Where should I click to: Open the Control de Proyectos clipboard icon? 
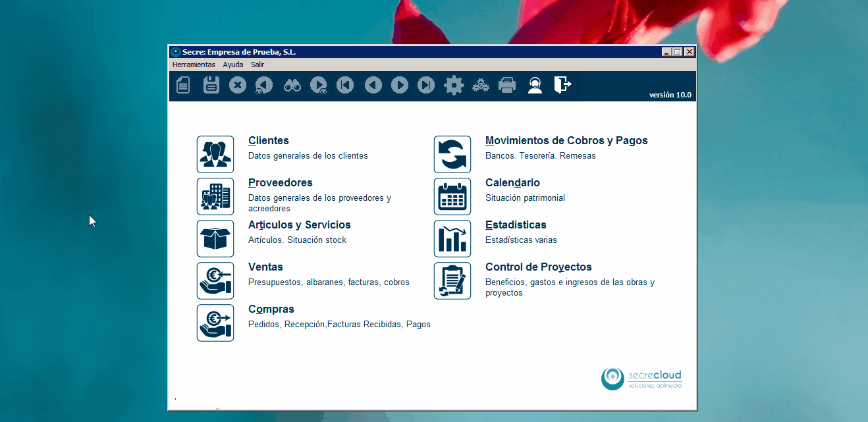[x=452, y=280]
